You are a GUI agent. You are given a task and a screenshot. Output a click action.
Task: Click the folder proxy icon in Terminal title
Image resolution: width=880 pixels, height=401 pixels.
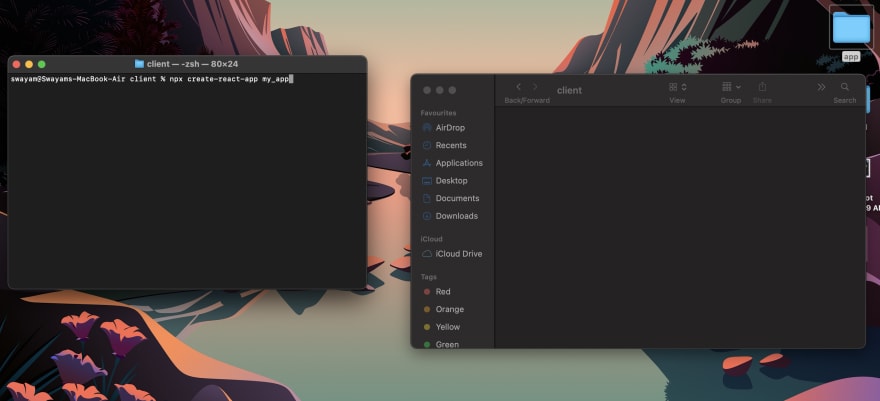[x=139, y=64]
